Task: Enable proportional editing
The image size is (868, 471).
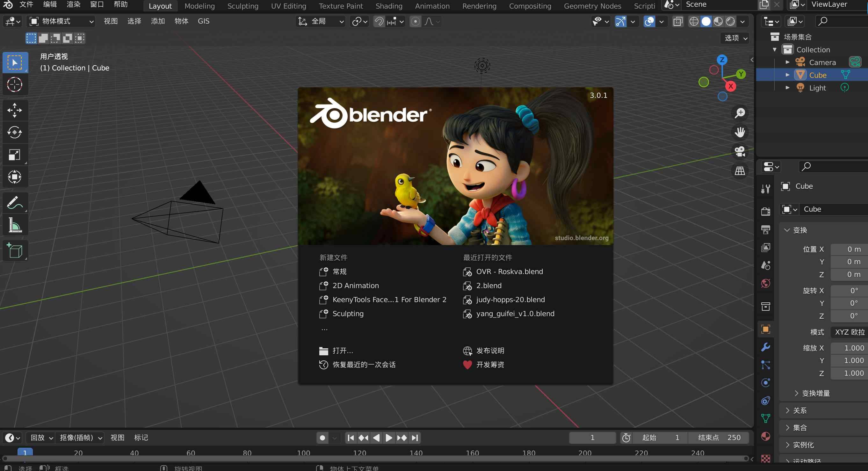Action: tap(416, 21)
